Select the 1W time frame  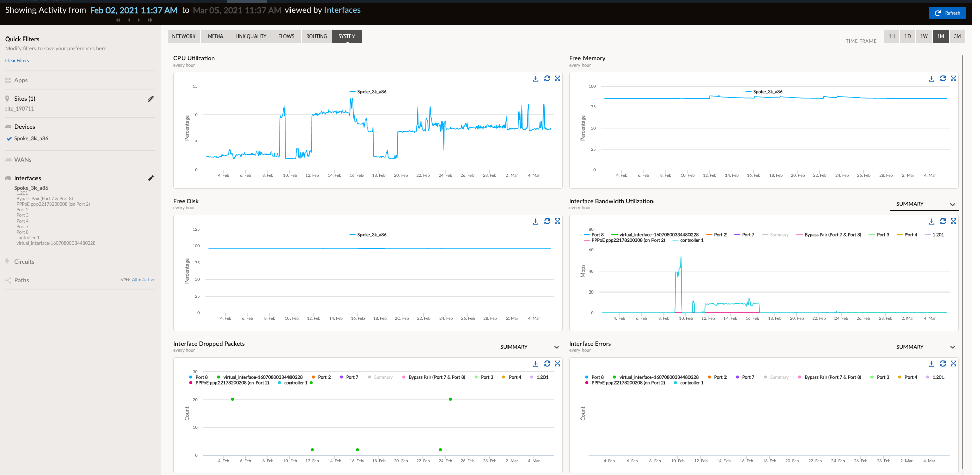(924, 36)
